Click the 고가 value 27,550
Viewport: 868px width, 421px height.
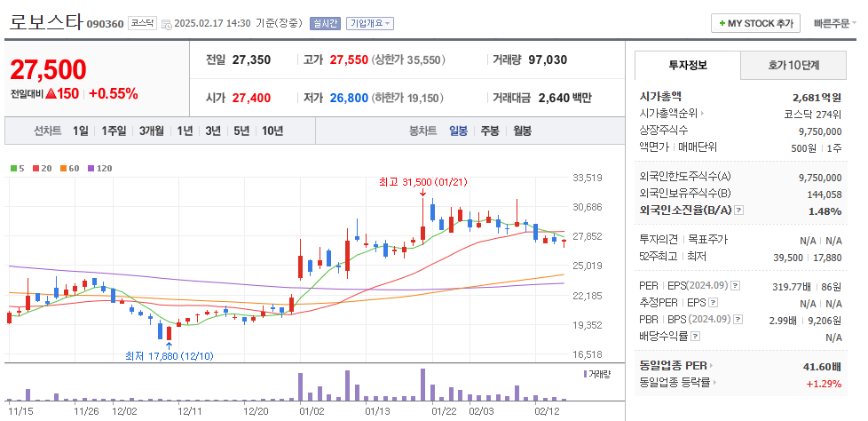pyautogui.click(x=349, y=60)
